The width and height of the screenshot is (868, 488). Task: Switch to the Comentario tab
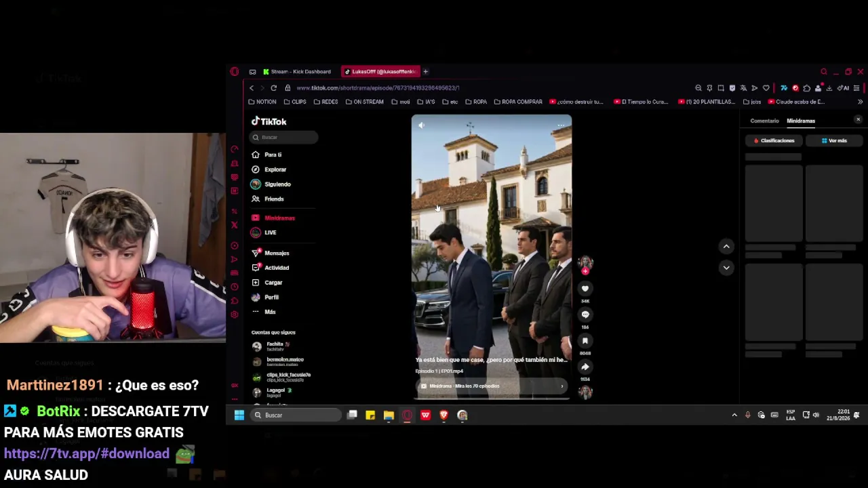click(x=764, y=121)
